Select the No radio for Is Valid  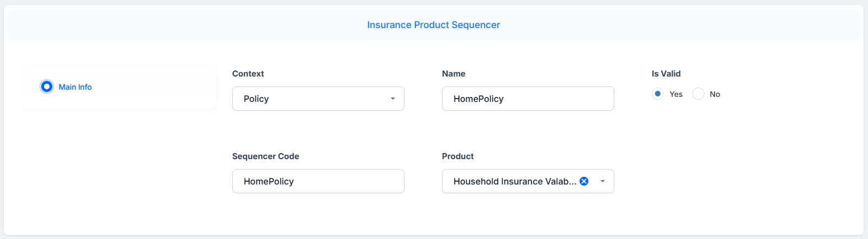point(698,94)
